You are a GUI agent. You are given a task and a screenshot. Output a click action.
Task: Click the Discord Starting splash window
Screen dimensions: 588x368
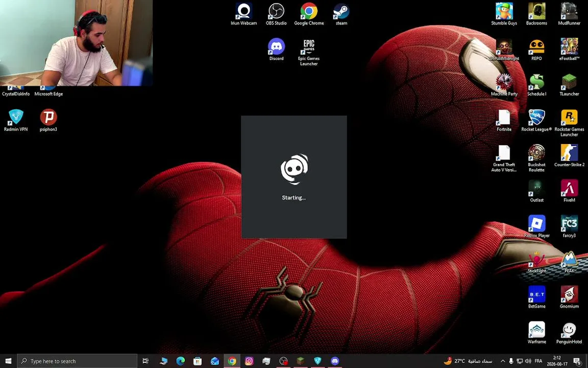tap(294, 177)
